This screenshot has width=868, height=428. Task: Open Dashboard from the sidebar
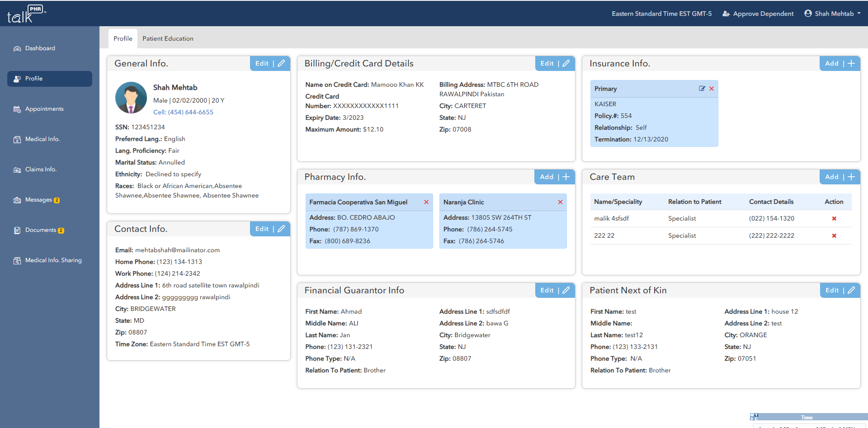click(x=40, y=48)
